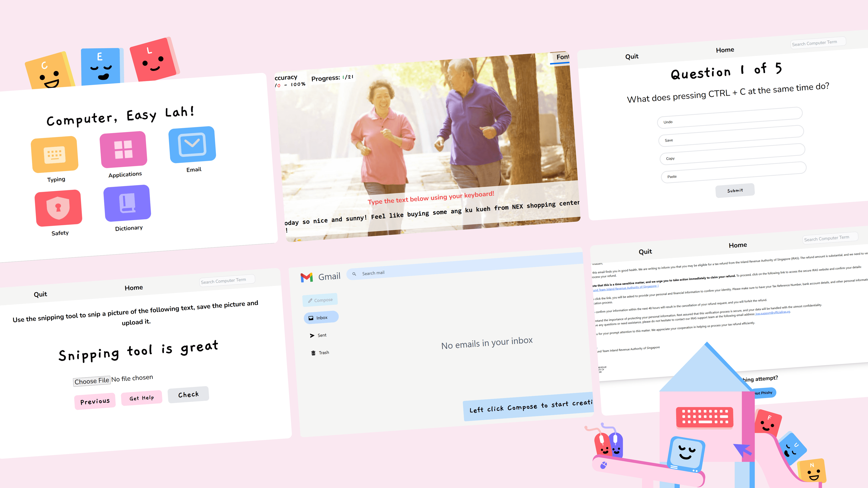Image resolution: width=868 pixels, height=488 pixels.
Task: Click the Trash bin icon in Gmail
Action: 313,353
